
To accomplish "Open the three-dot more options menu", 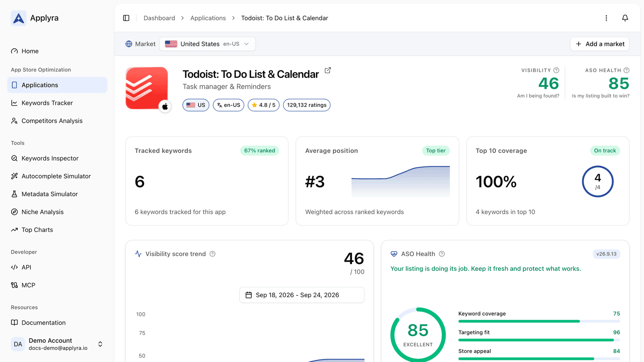I will click(x=606, y=18).
